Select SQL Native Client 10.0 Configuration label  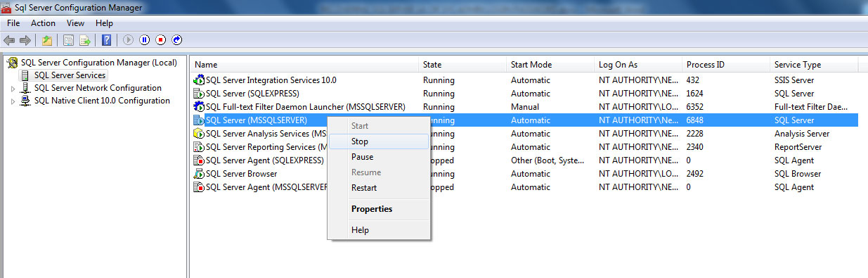[x=102, y=101]
